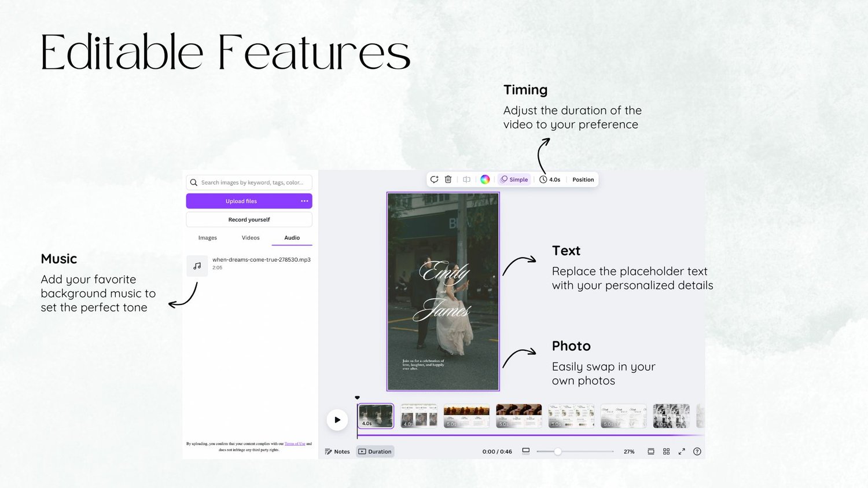Open the grid view icon
This screenshot has height=488, width=868.
666,452
